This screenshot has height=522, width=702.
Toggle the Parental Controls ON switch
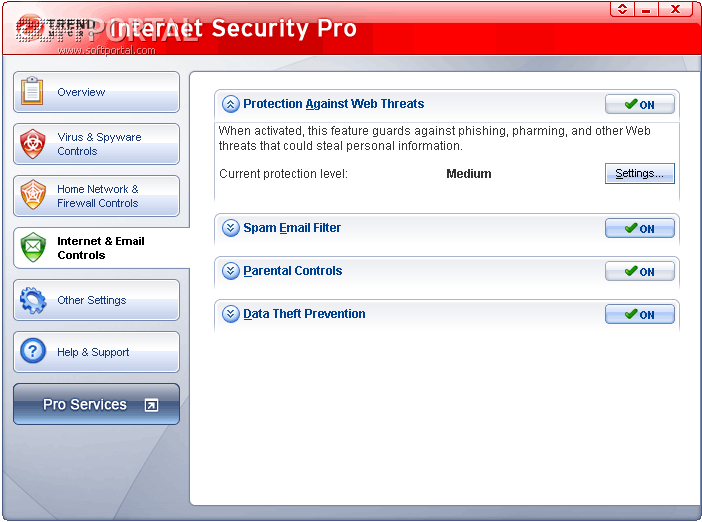[x=639, y=271]
